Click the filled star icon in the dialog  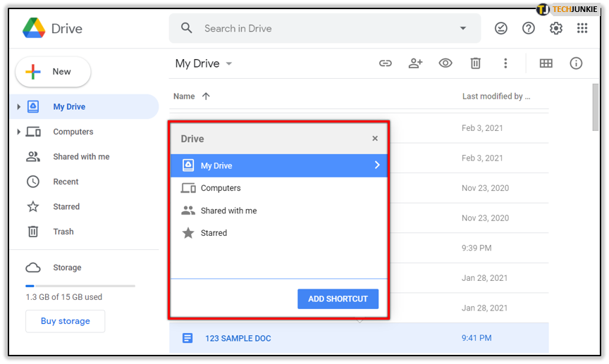[x=188, y=233]
